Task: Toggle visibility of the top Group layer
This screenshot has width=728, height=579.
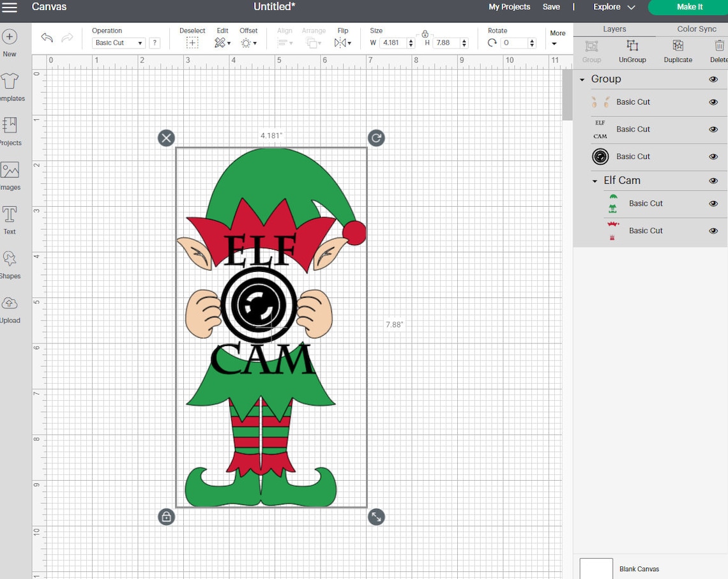Action: click(713, 79)
